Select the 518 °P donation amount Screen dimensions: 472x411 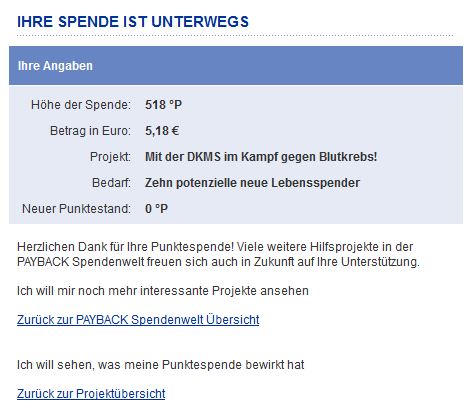coord(163,105)
